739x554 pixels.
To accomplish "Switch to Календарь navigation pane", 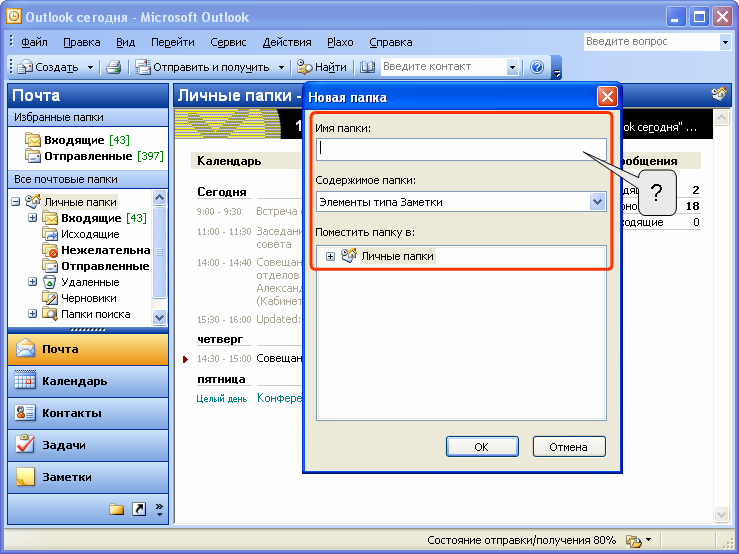I will tap(88, 381).
